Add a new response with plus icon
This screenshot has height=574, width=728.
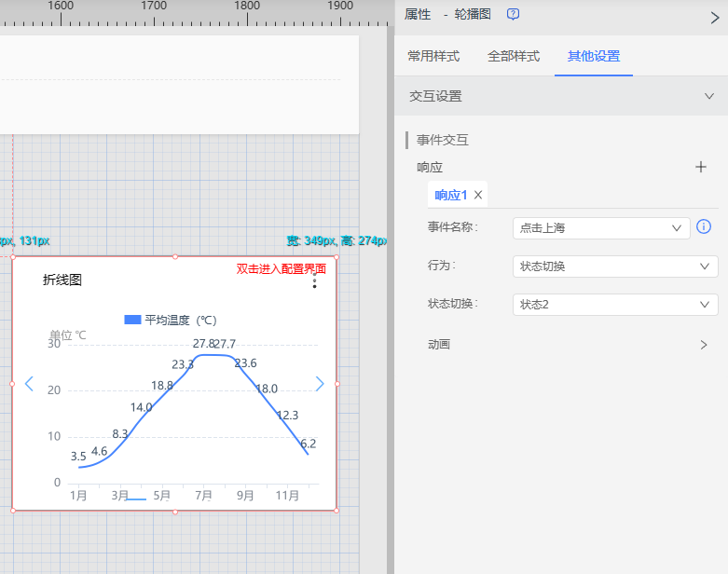coord(701,167)
